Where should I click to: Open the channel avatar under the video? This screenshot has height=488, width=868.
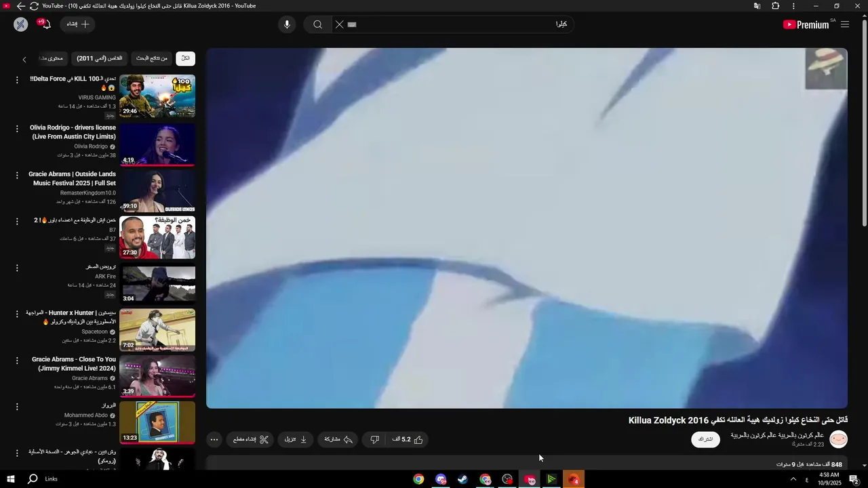point(839,439)
